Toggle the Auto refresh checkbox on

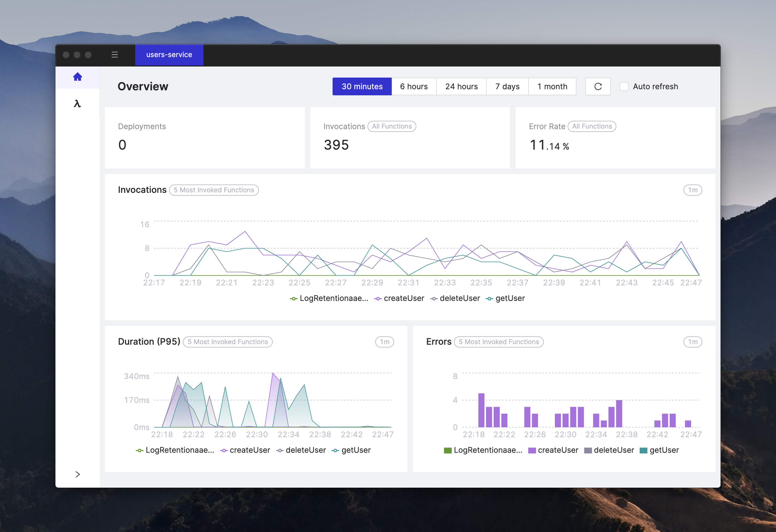(x=623, y=86)
